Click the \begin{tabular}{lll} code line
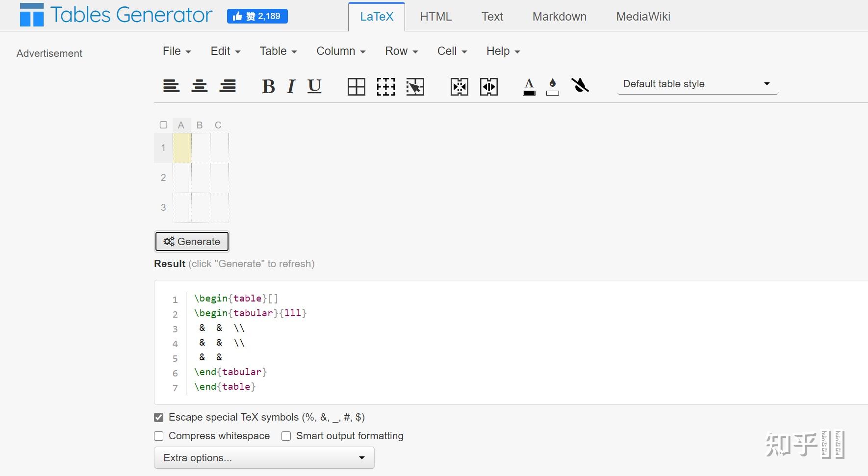This screenshot has height=476, width=868. click(251, 313)
